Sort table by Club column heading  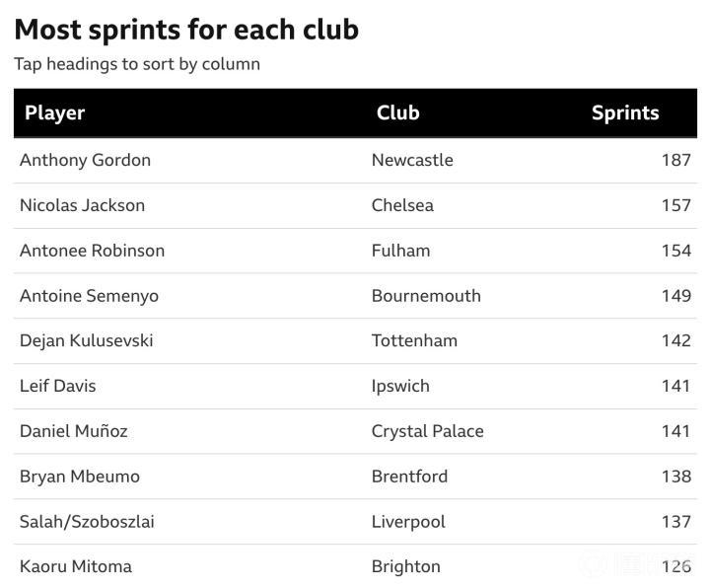tap(397, 112)
